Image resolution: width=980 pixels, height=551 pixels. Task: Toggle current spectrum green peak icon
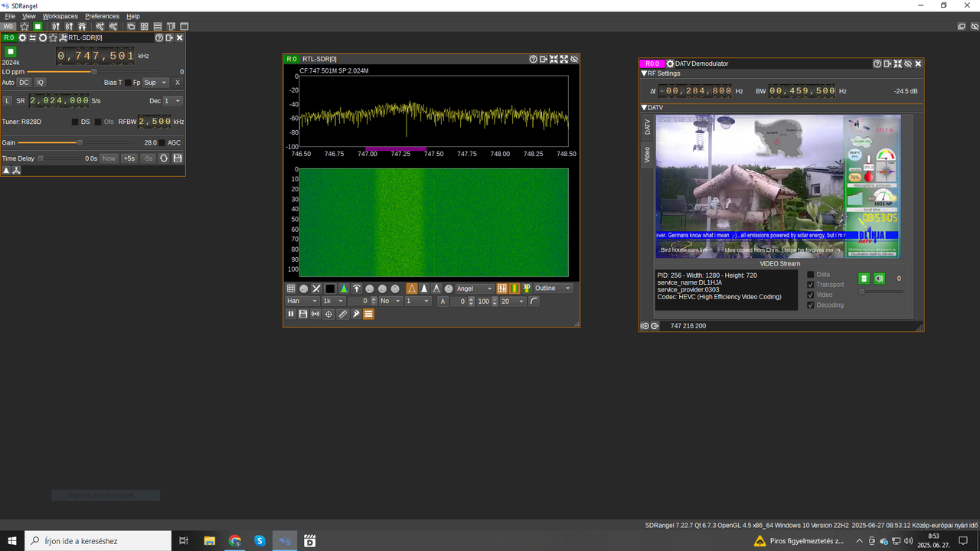tap(345, 289)
